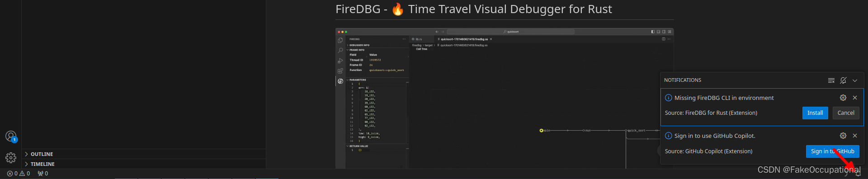
Task: Click Sign in to GitHub button
Action: click(833, 151)
